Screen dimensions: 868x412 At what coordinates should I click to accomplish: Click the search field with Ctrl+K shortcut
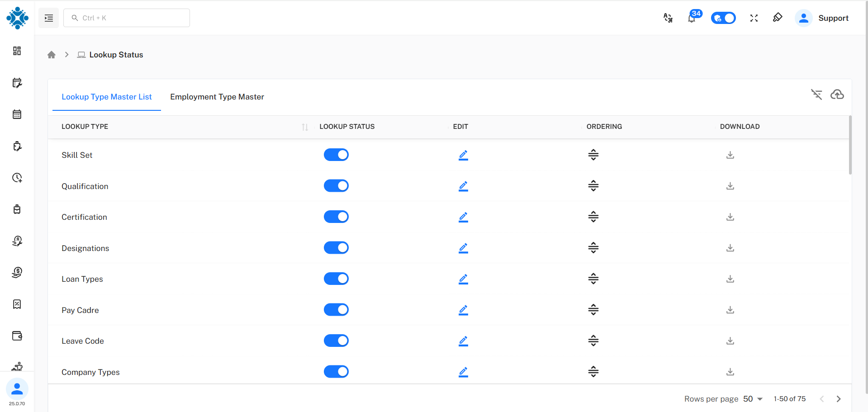coord(127,18)
